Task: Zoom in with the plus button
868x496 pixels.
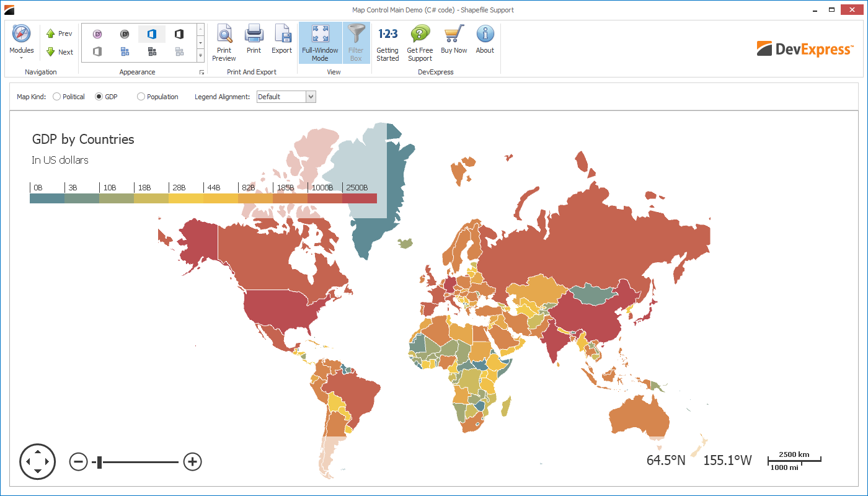Action: 193,461
